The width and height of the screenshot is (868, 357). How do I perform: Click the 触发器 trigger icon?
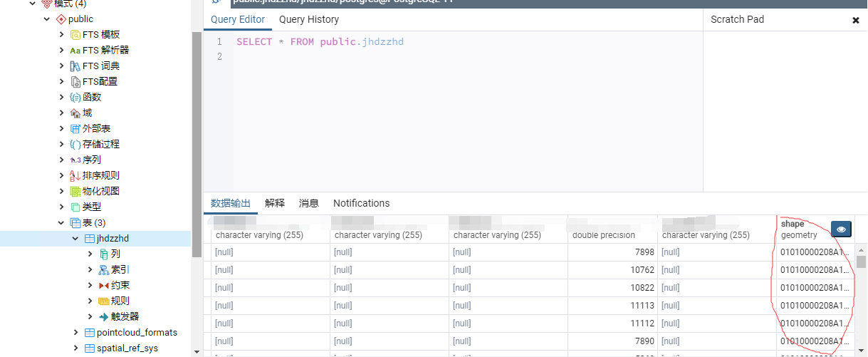(x=104, y=317)
